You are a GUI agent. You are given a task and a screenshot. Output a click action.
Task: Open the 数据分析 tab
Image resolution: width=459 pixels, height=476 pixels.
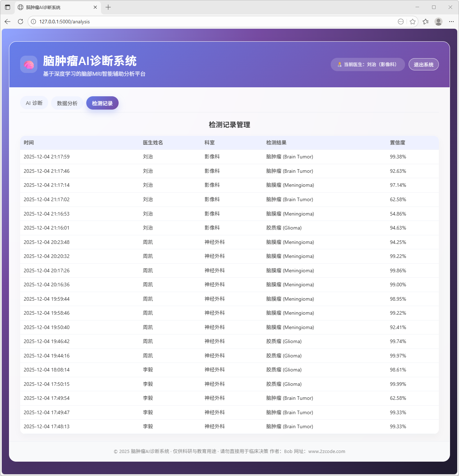click(x=67, y=103)
